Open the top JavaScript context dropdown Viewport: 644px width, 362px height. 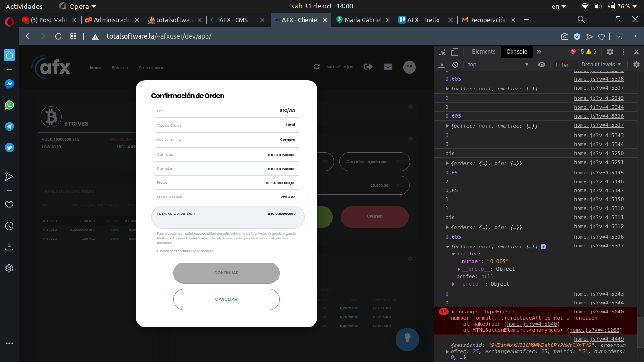coord(497,65)
